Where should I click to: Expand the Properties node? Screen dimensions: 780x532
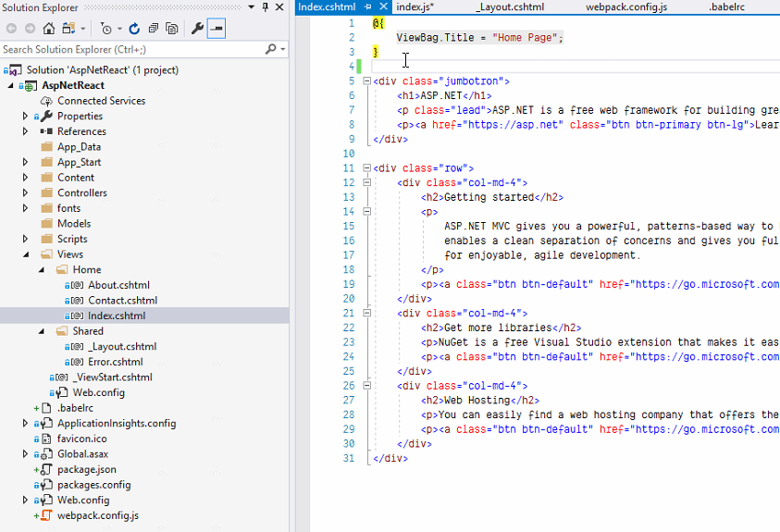26,117
